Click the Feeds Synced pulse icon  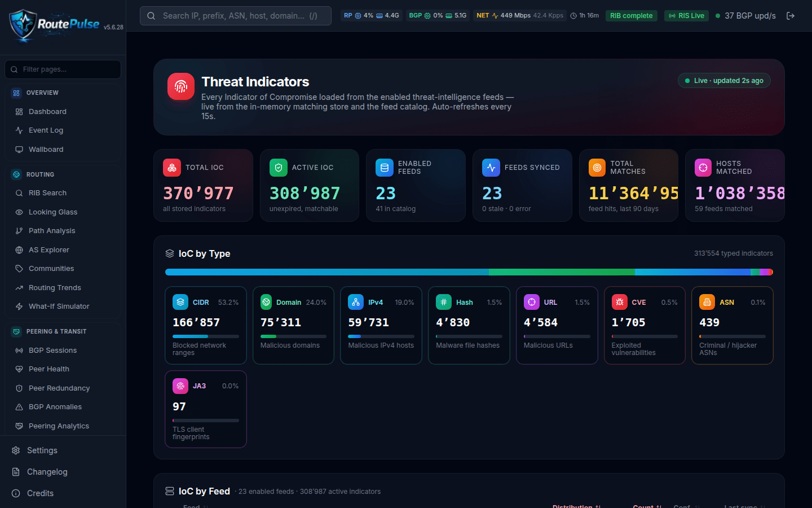point(491,168)
